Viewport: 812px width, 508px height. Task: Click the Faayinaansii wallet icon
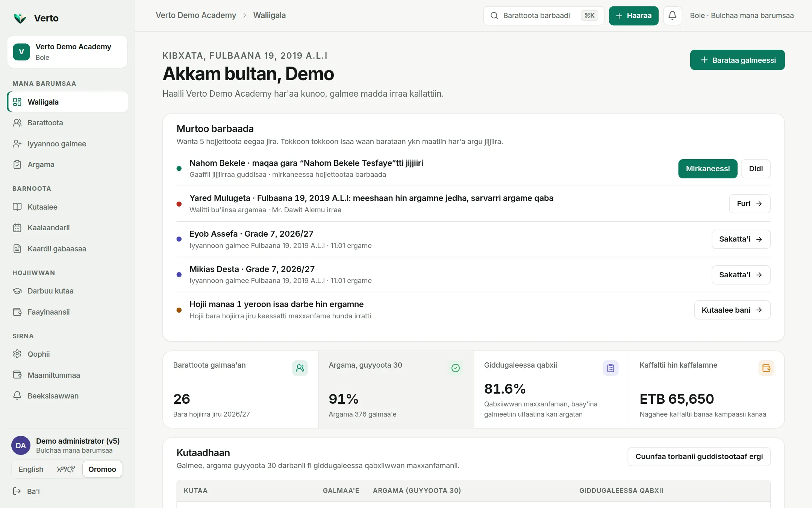pos(17,312)
